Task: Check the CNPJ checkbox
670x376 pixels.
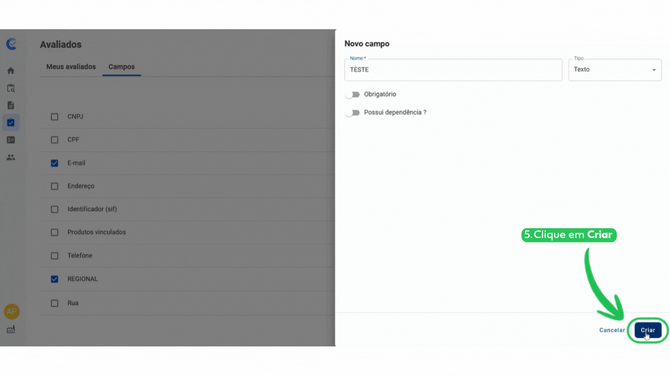Action: (54, 117)
